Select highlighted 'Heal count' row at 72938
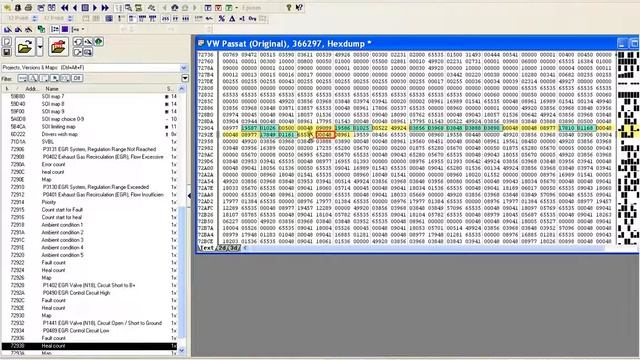The image size is (640, 360). pos(89,346)
